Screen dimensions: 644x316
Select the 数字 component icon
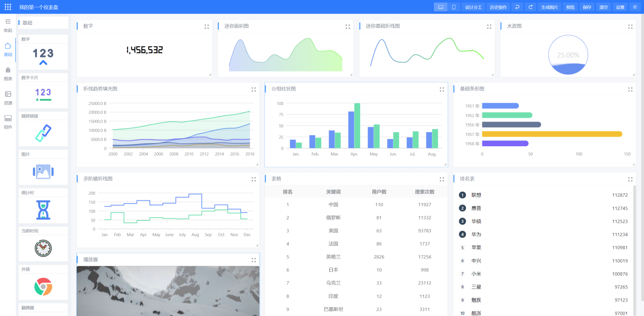(43, 56)
